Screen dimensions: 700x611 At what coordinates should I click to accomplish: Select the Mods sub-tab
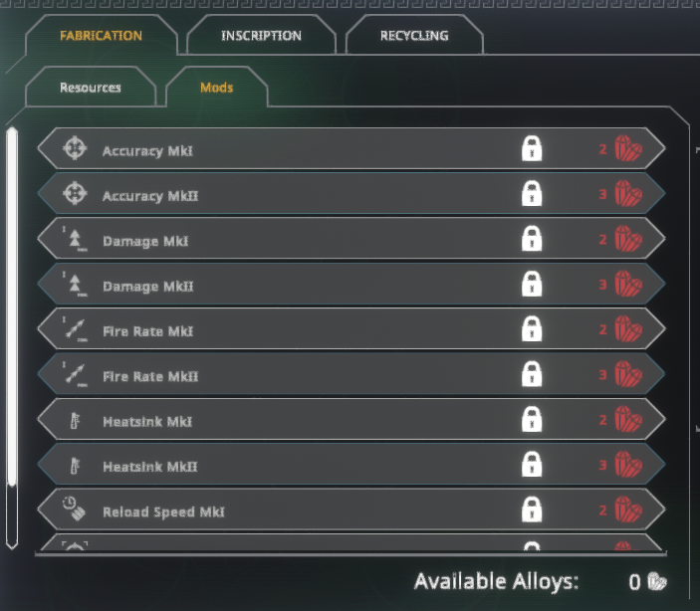point(216,87)
